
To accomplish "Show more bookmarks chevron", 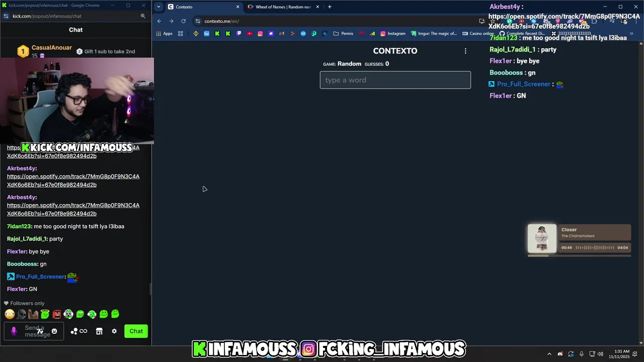I will coord(631,34).
